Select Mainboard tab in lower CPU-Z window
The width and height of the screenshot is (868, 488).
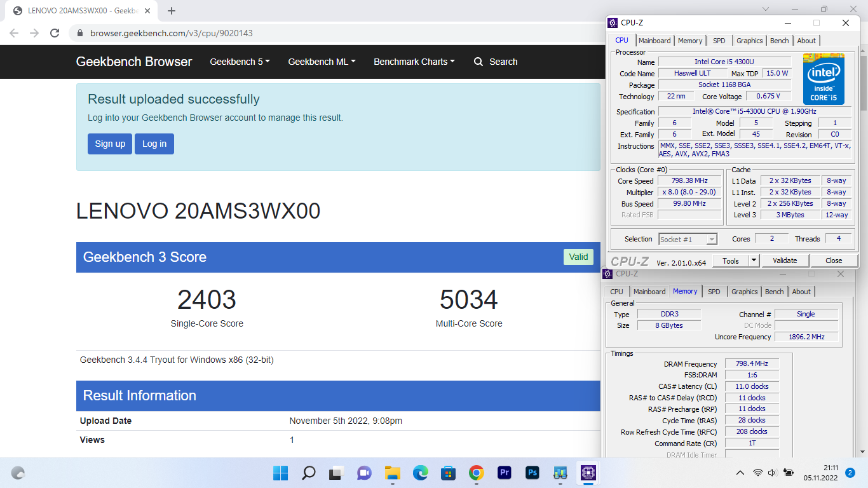[649, 292]
